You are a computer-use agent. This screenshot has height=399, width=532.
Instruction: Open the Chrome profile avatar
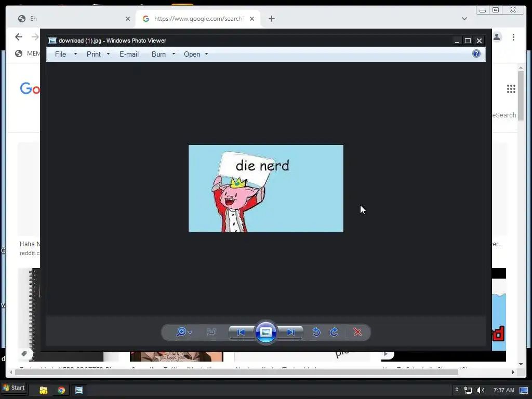(x=497, y=37)
